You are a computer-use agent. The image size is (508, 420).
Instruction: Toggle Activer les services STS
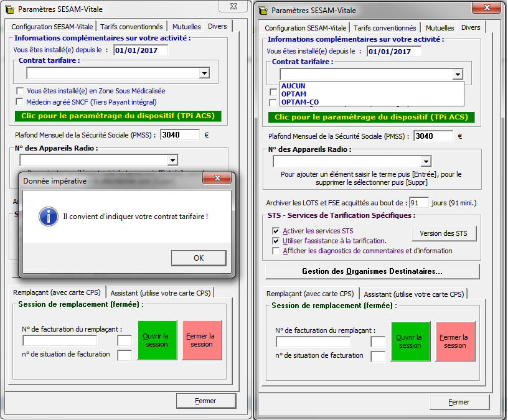coord(276,231)
